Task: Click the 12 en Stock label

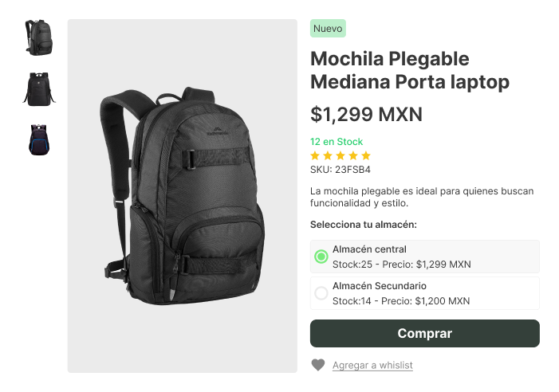Action: click(x=337, y=142)
